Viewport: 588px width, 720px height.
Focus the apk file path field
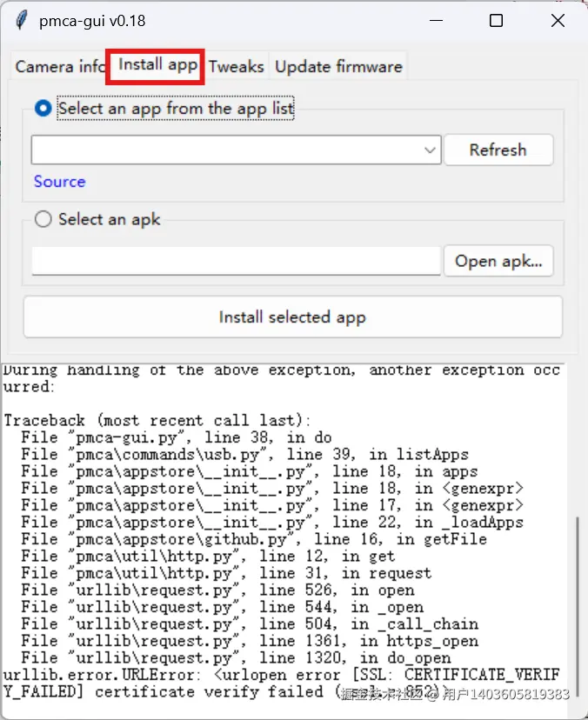click(236, 261)
